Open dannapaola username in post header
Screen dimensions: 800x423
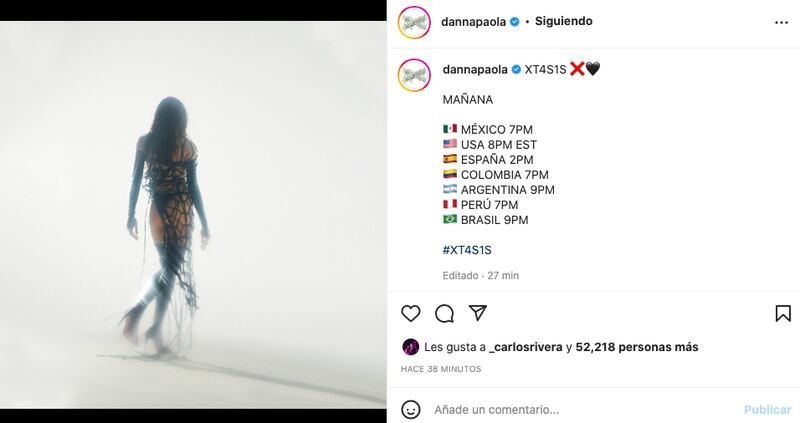click(473, 22)
